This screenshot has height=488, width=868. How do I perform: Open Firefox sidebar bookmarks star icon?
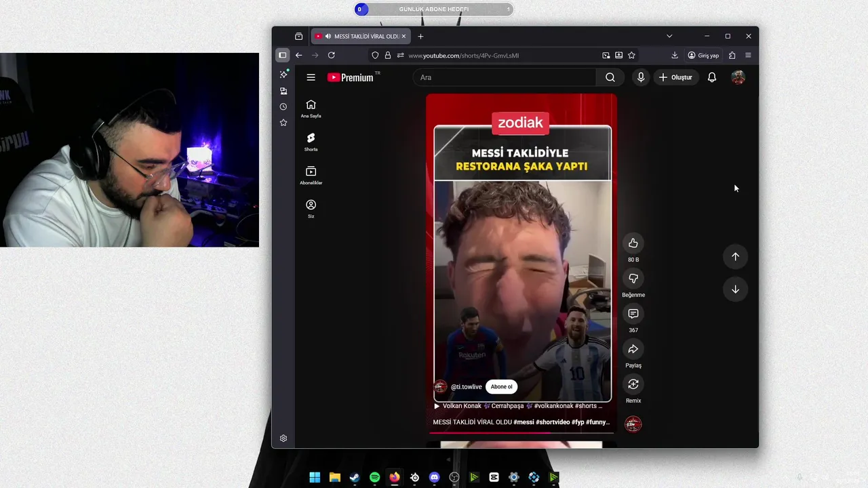(283, 123)
